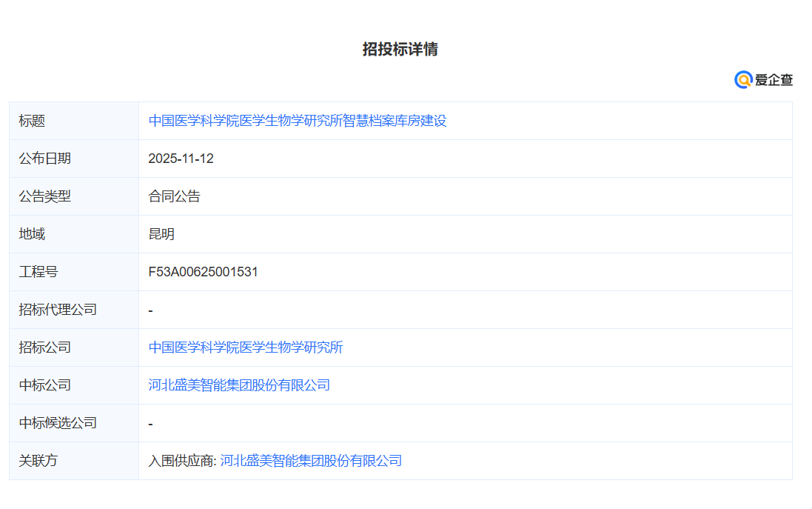Click the 公布日期 row label
The width and height of the screenshot is (812, 509).
coord(44,159)
